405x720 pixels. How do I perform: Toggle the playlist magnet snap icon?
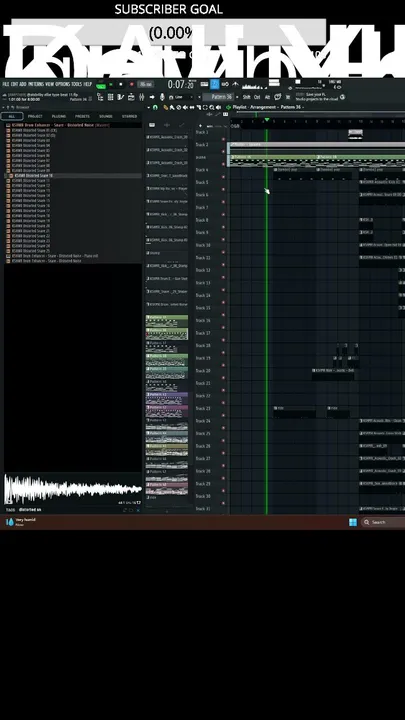click(x=156, y=107)
